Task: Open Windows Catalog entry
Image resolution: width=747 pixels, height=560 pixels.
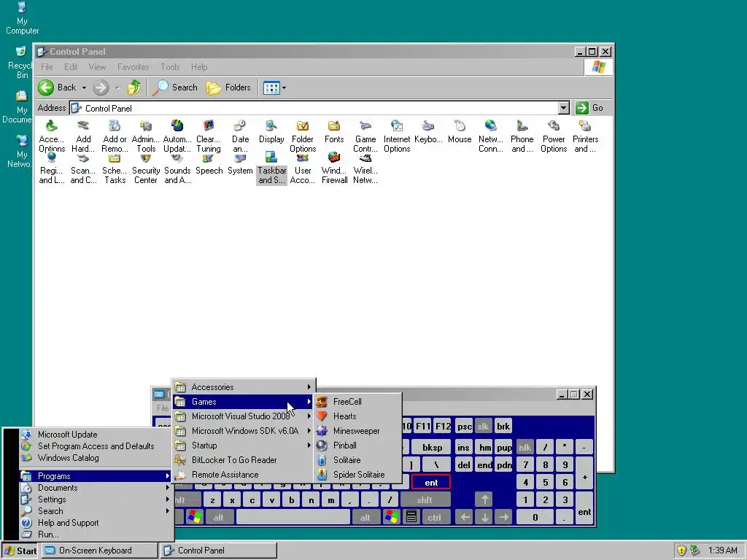Action: coord(96,458)
